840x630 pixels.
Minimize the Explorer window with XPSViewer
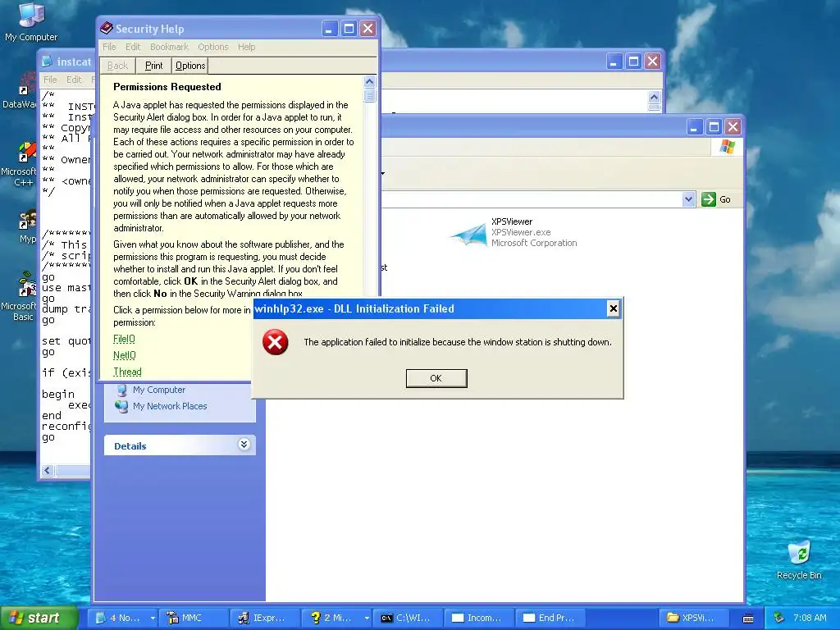pos(695,127)
